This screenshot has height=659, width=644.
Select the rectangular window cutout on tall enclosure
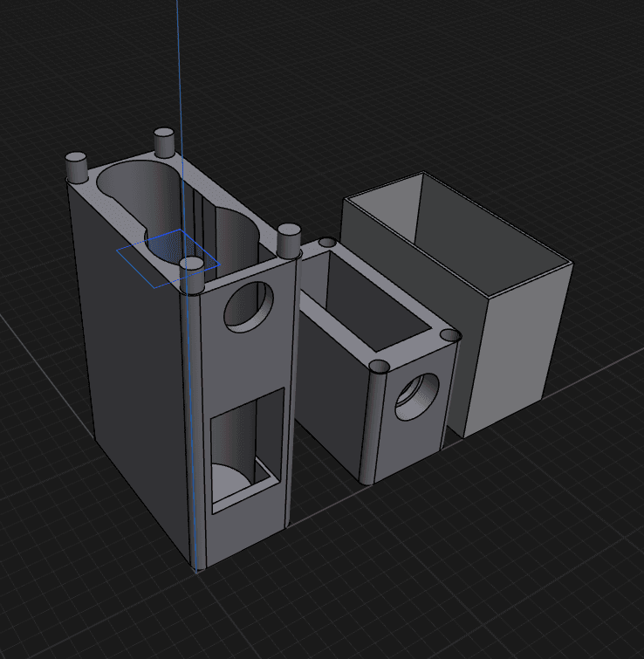247,450
